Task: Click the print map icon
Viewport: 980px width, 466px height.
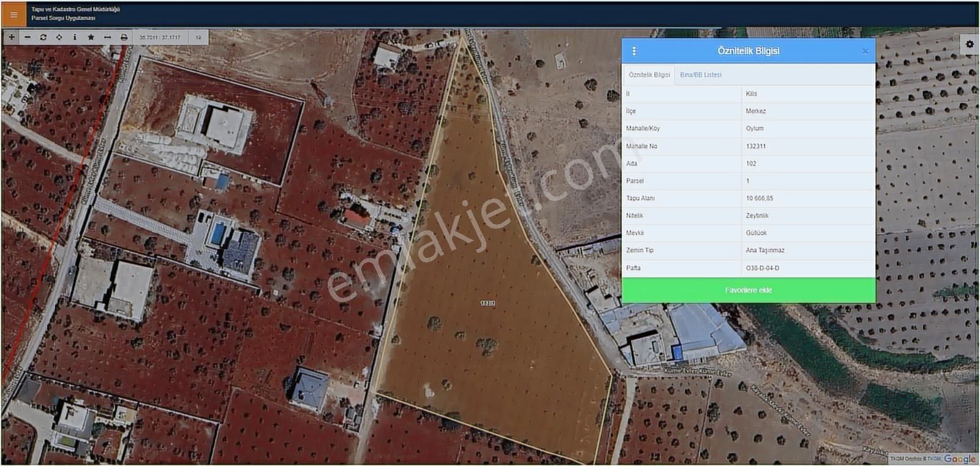Action: click(x=124, y=37)
